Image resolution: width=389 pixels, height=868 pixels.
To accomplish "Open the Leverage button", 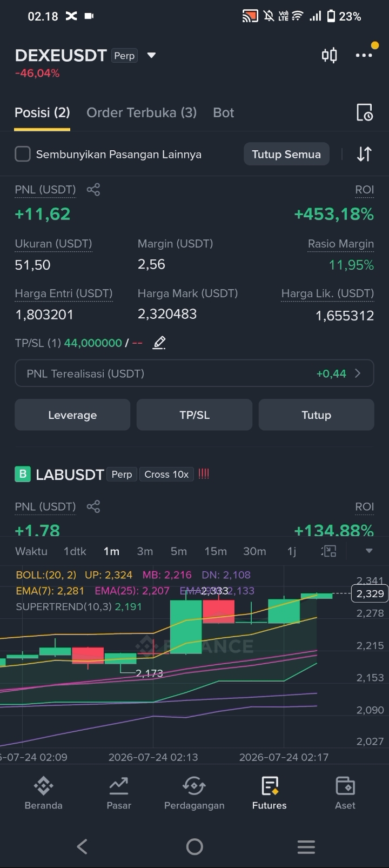I will click(x=72, y=415).
